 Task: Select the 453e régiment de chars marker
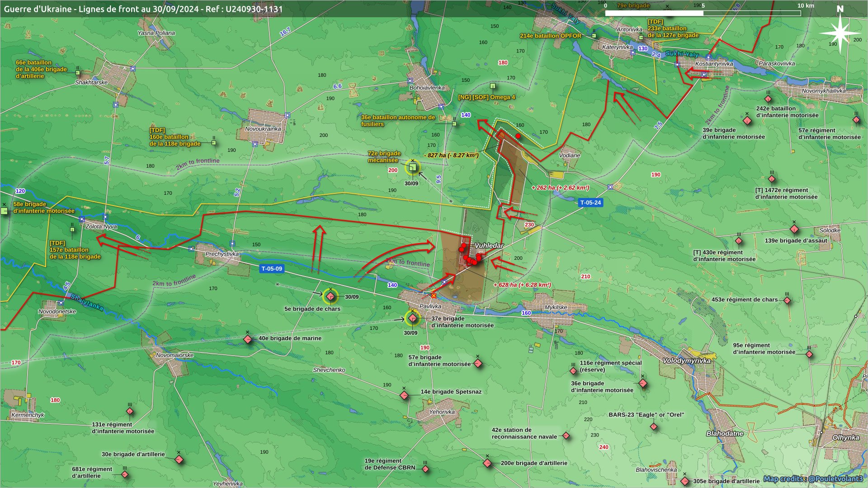[787, 300]
